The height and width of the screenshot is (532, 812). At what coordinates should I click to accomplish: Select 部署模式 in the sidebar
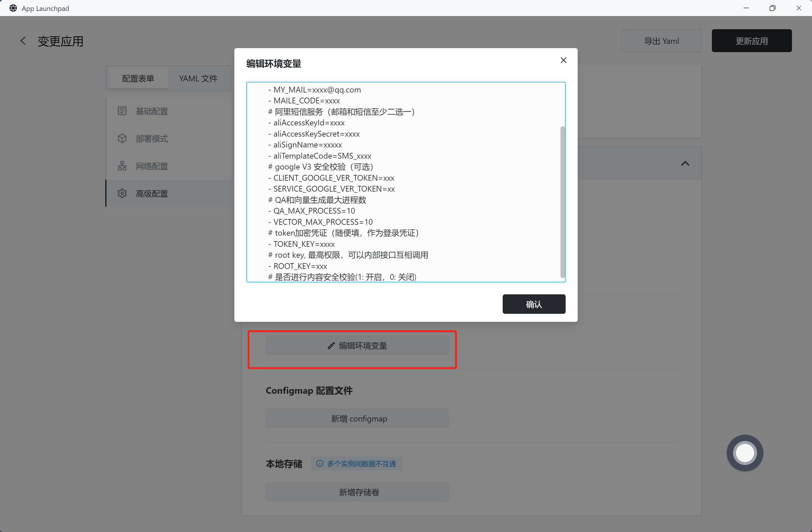(169, 139)
